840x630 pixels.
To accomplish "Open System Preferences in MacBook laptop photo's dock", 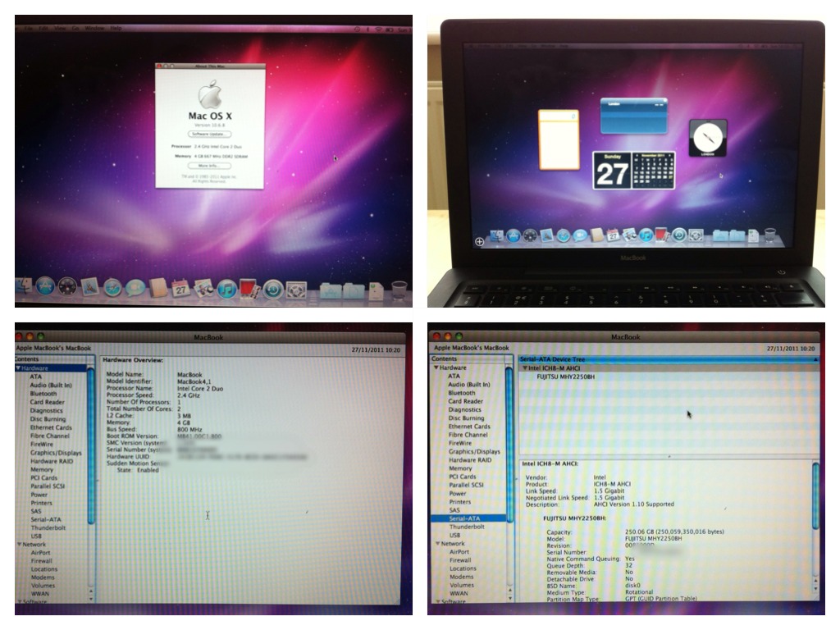I will (696, 235).
